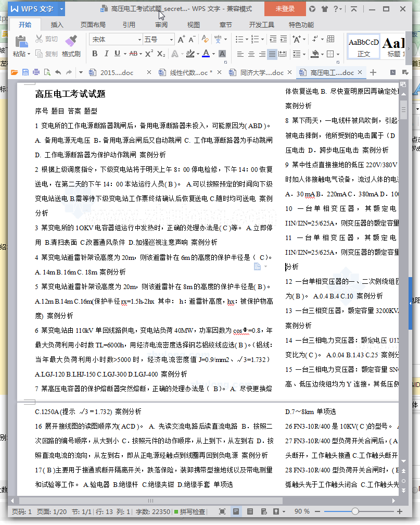Open print preview icon
Screen dimensions: 420x525
pyautogui.click(x=47, y=72)
